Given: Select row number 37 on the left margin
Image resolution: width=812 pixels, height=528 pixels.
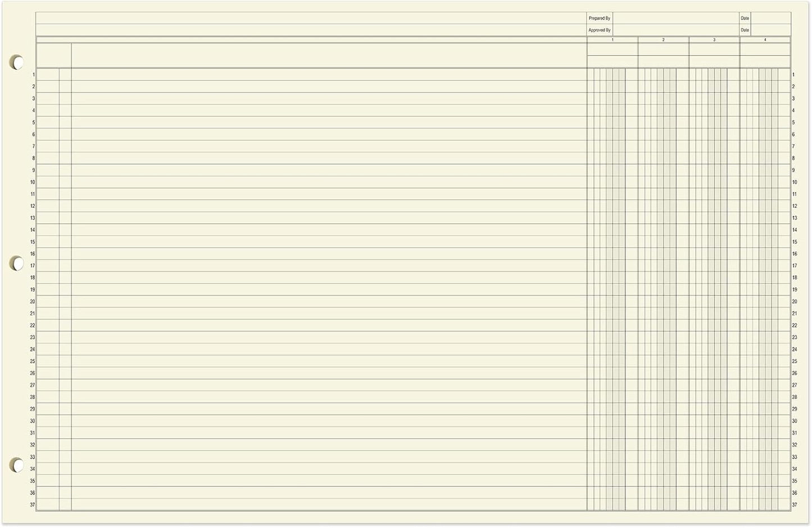Looking at the screenshot, I should 33,504.
